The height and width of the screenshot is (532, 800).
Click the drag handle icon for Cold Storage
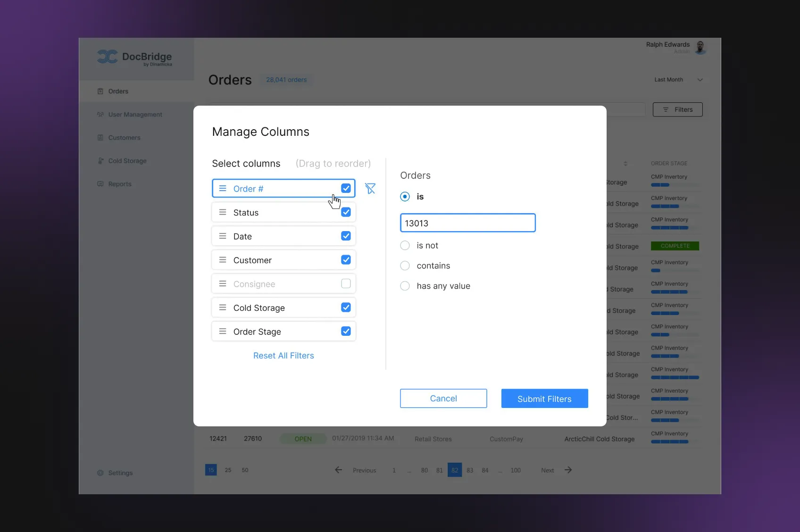(x=223, y=308)
